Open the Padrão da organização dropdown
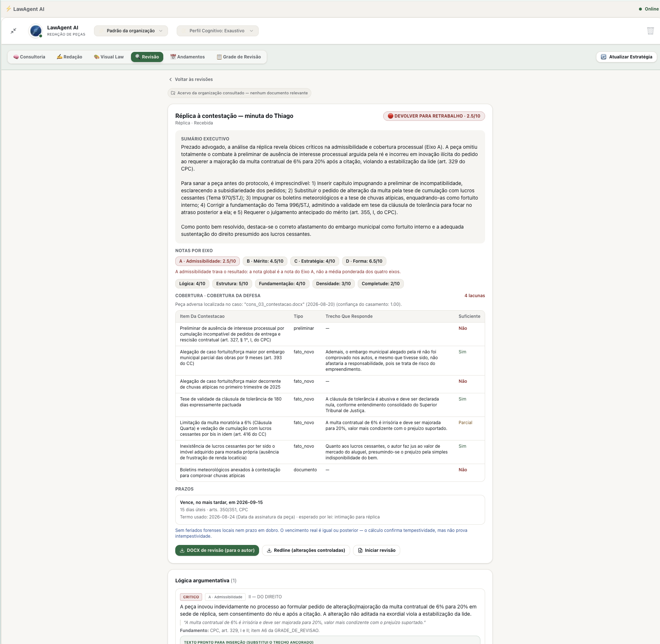 point(131,31)
